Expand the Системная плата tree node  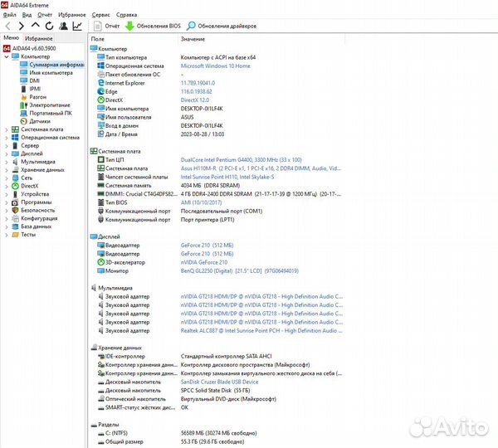pyautogui.click(x=7, y=129)
